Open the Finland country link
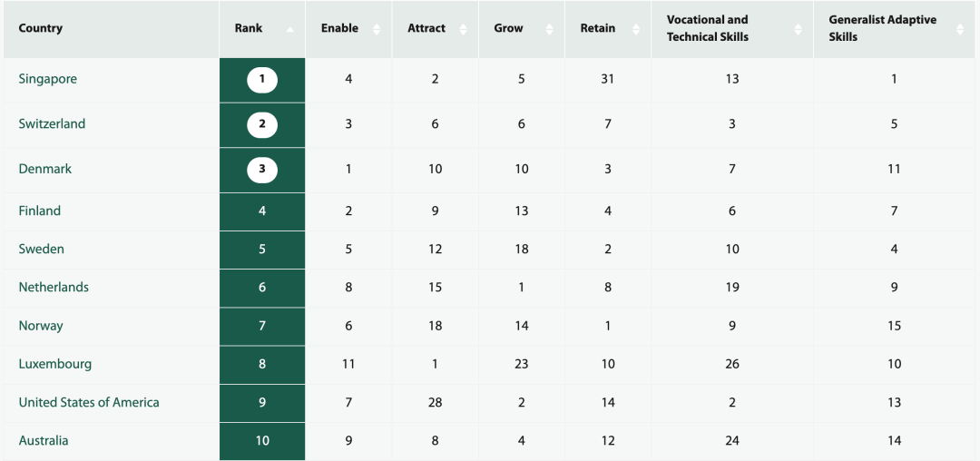The height and width of the screenshot is (461, 980). tap(40, 211)
